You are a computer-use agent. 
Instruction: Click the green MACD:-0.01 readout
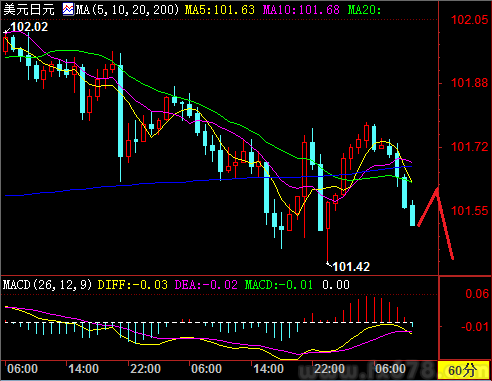click(279, 285)
